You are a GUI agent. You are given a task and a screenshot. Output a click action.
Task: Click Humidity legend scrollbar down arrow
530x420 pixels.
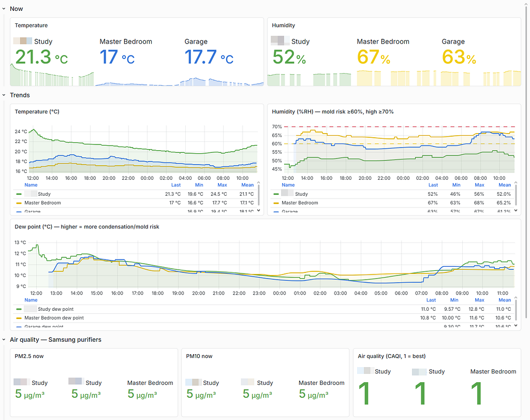516,210
